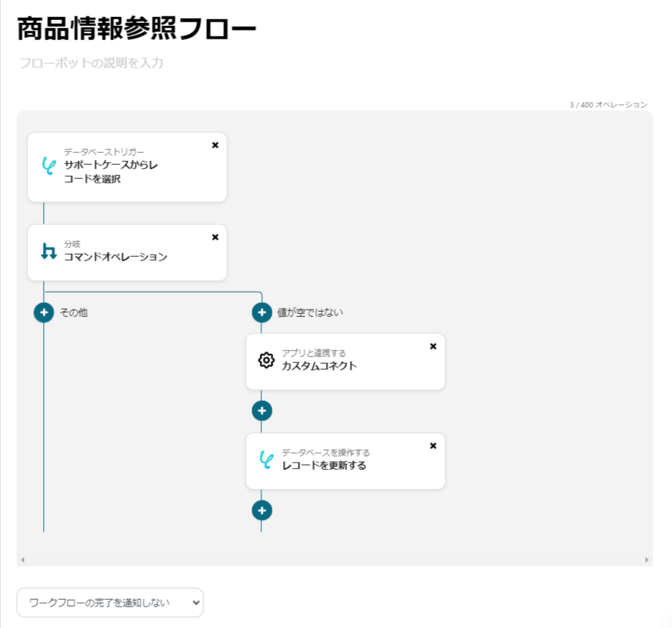Image resolution: width=672 pixels, height=628 pixels.
Task: Edit the 商品情報参照フロー title field
Action: tap(137, 29)
